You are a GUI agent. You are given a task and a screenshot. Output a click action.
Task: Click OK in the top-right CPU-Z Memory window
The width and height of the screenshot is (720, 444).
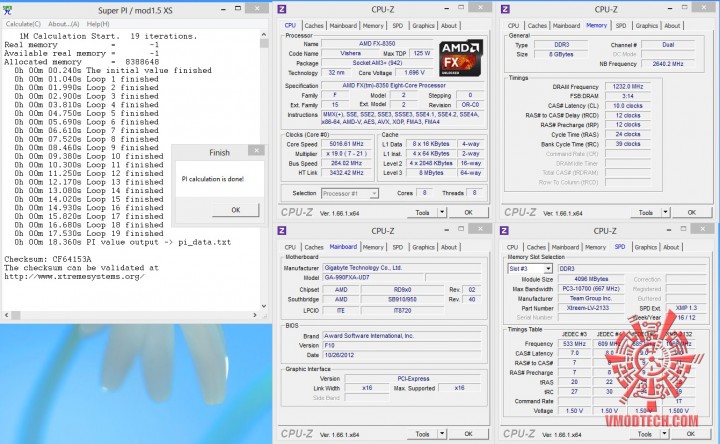click(692, 213)
